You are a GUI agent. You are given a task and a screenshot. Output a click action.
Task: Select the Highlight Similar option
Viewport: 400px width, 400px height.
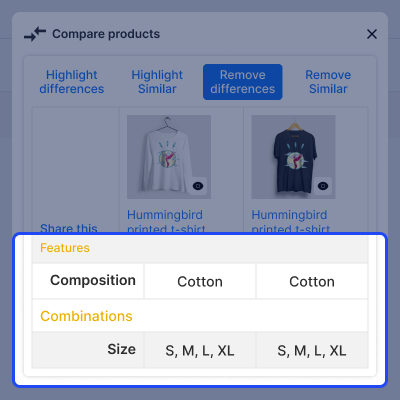coord(157,82)
